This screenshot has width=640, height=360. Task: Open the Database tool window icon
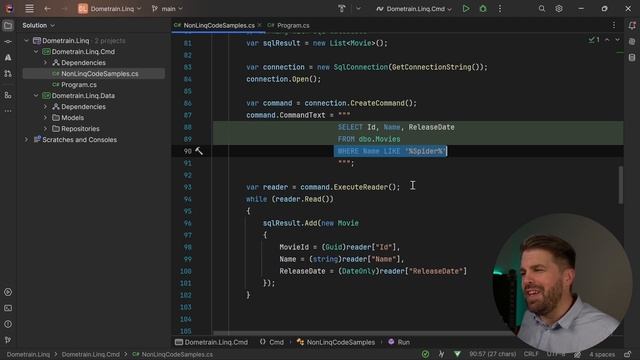tap(632, 58)
